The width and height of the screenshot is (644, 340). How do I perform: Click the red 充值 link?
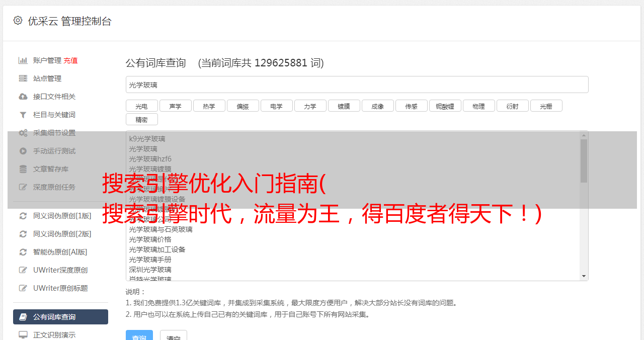(70, 60)
